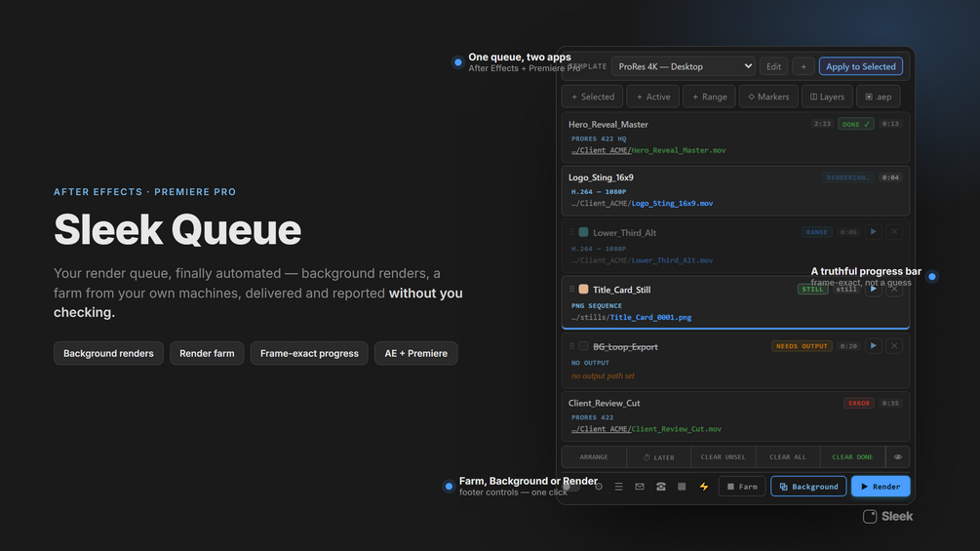The image size is (980, 551).
Task: Click PNG SEQUENCE format label
Action: coord(596,305)
